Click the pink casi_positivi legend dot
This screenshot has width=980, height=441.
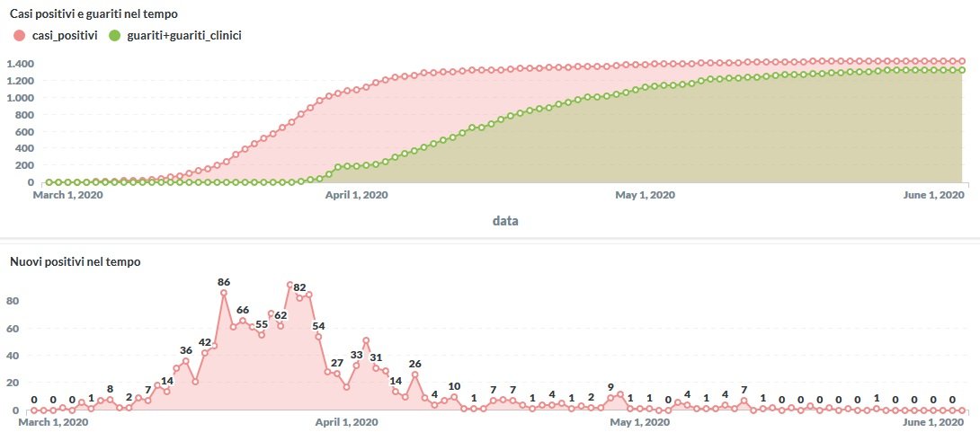click(19, 35)
